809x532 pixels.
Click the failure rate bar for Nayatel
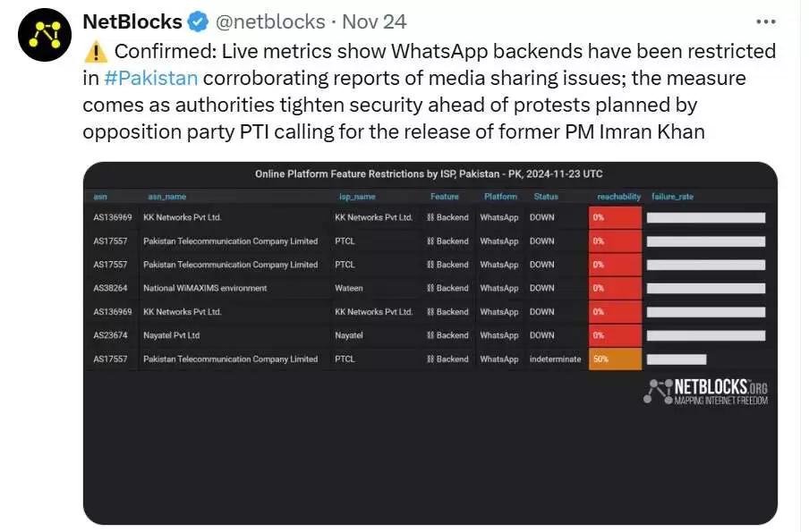[x=706, y=335]
